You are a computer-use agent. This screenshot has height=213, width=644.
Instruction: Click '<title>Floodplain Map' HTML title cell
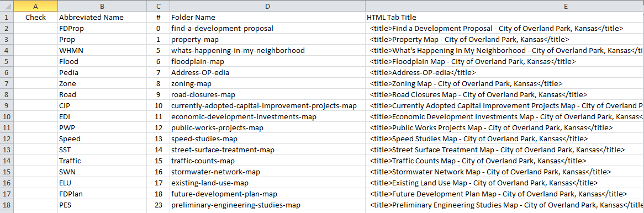(x=505, y=62)
